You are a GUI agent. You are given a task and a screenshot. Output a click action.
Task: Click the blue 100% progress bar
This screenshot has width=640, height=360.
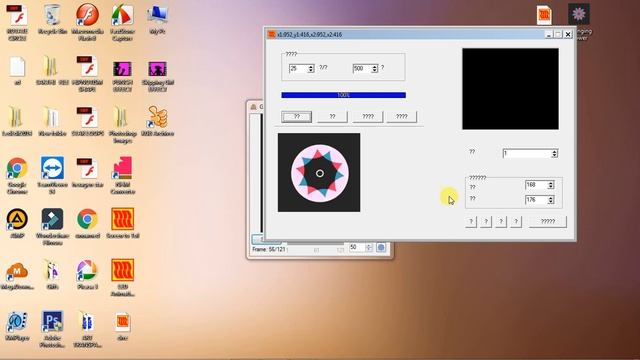pyautogui.click(x=343, y=95)
